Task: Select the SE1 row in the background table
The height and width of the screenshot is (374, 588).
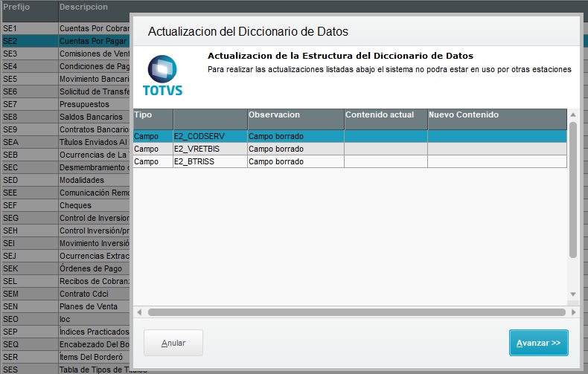Action: 65,28
